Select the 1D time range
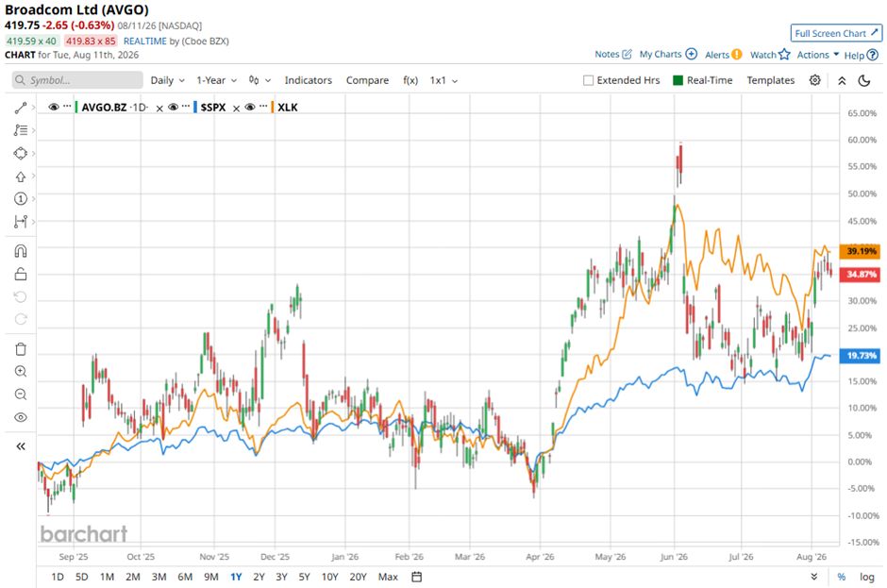The image size is (887, 588). point(58,577)
